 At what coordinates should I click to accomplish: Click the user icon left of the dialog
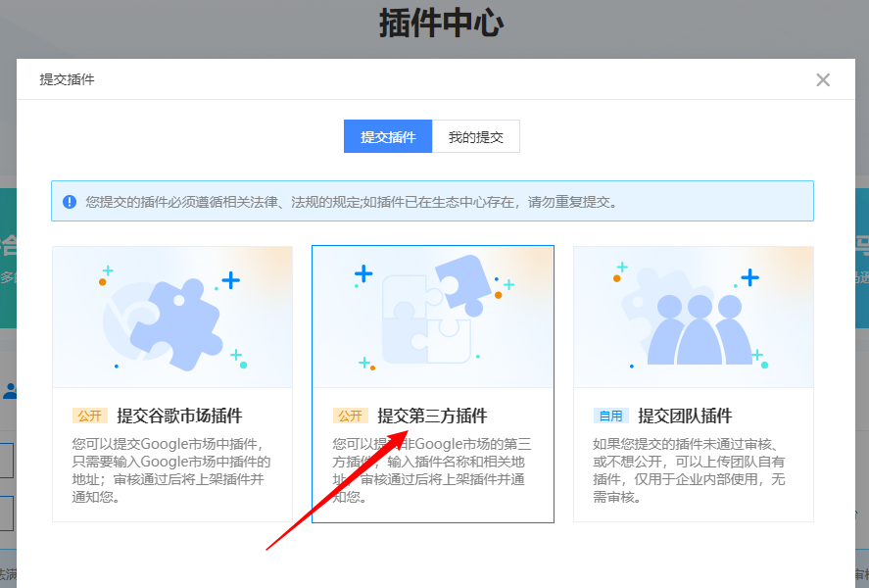[9, 391]
